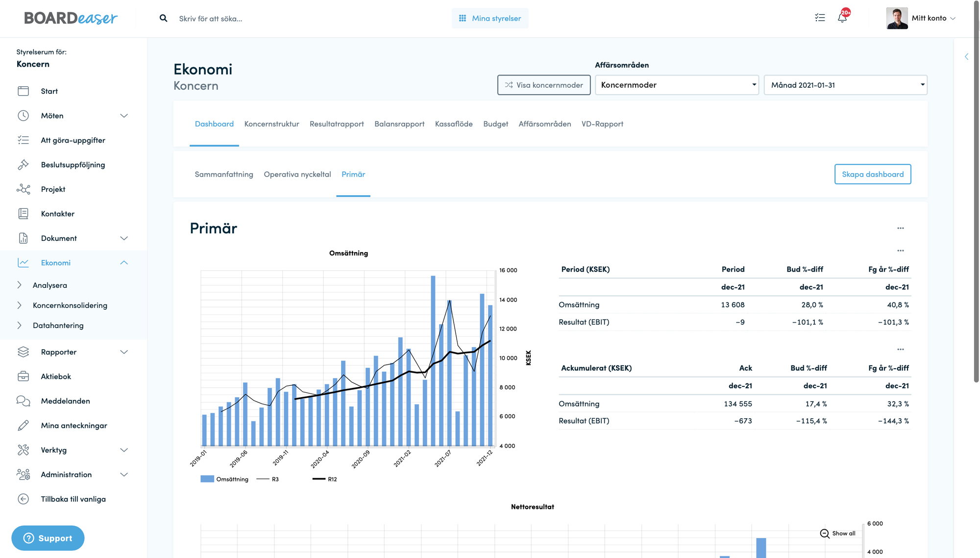Open the Koncernmoder business area dropdown
The width and height of the screenshot is (980, 558).
(677, 85)
